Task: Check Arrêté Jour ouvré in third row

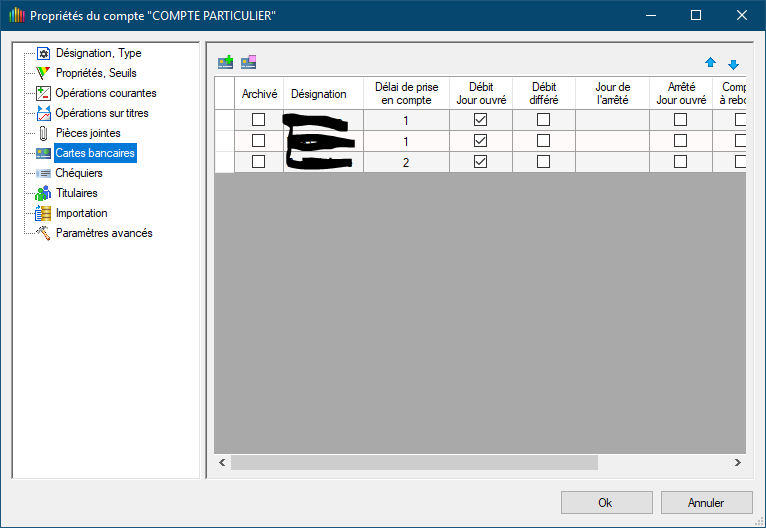Action: [x=681, y=162]
